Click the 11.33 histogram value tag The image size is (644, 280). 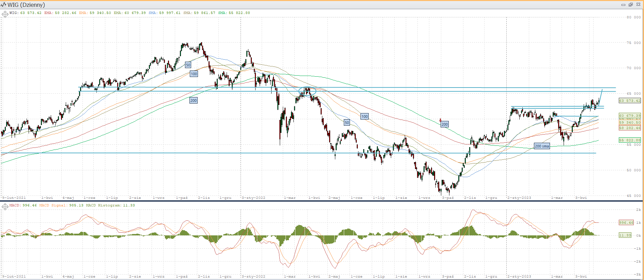point(625,235)
